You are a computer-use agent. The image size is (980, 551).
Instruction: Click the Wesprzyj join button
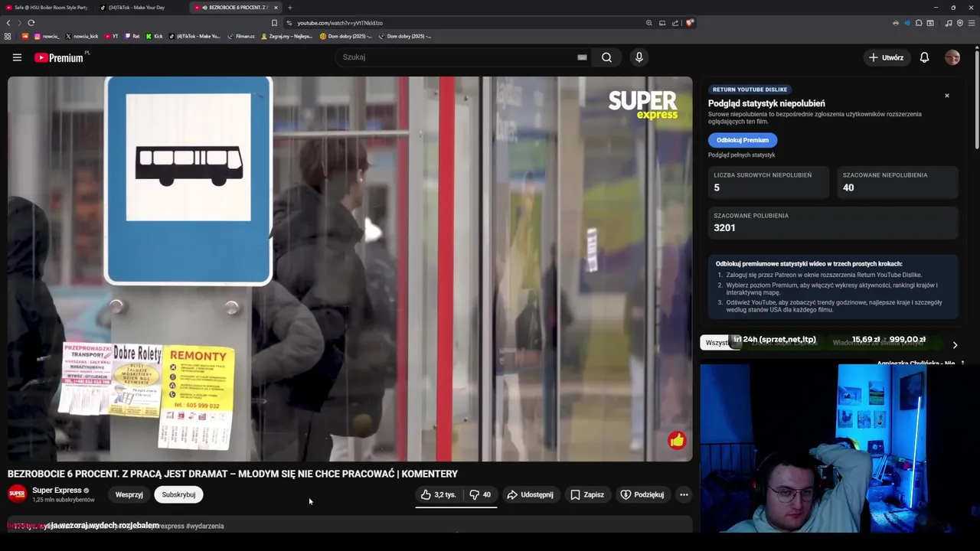[x=129, y=494]
